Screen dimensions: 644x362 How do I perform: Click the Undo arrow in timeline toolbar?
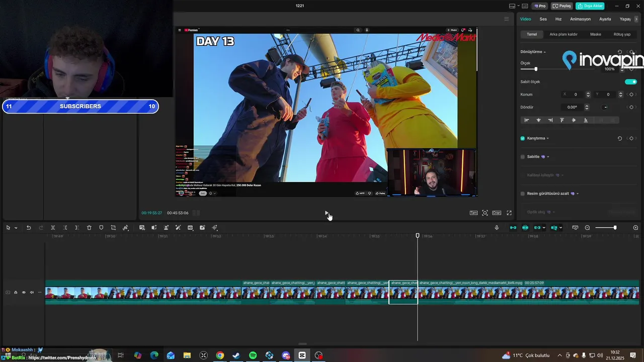point(29,228)
